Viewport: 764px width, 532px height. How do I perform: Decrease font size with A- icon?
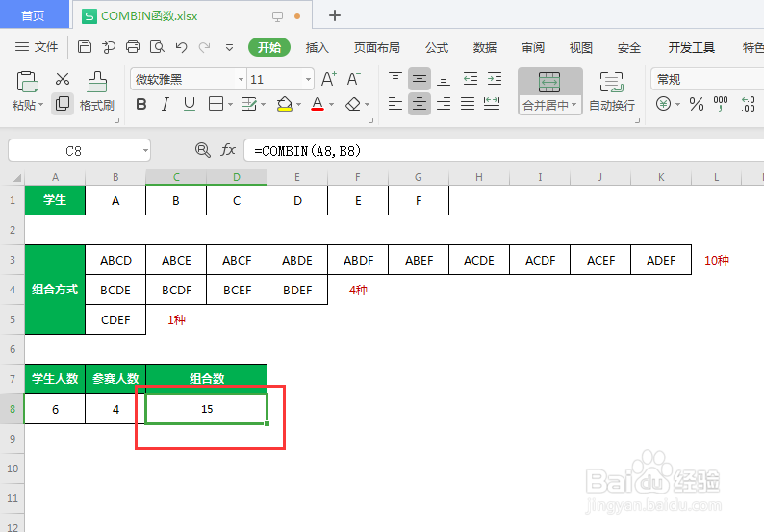pyautogui.click(x=354, y=79)
